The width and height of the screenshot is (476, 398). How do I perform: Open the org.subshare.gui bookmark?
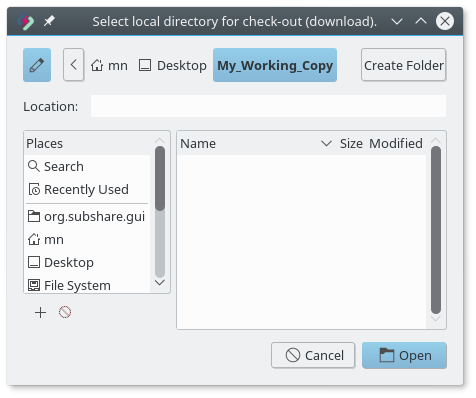(88, 216)
